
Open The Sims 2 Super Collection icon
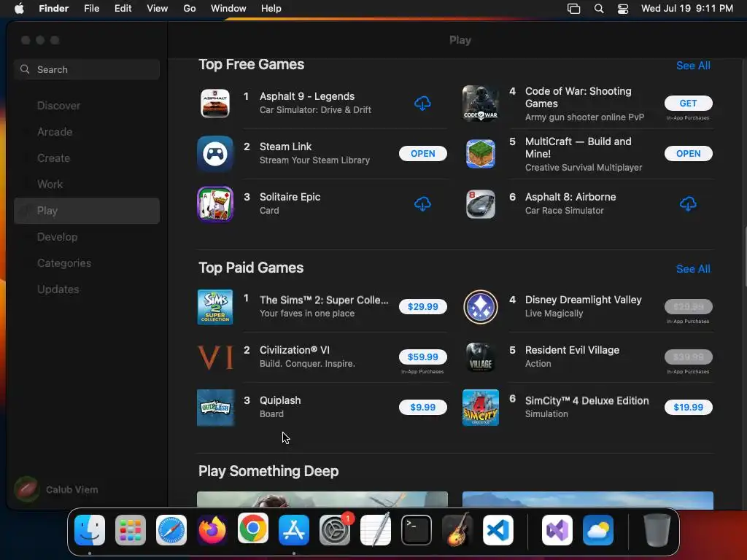click(215, 307)
